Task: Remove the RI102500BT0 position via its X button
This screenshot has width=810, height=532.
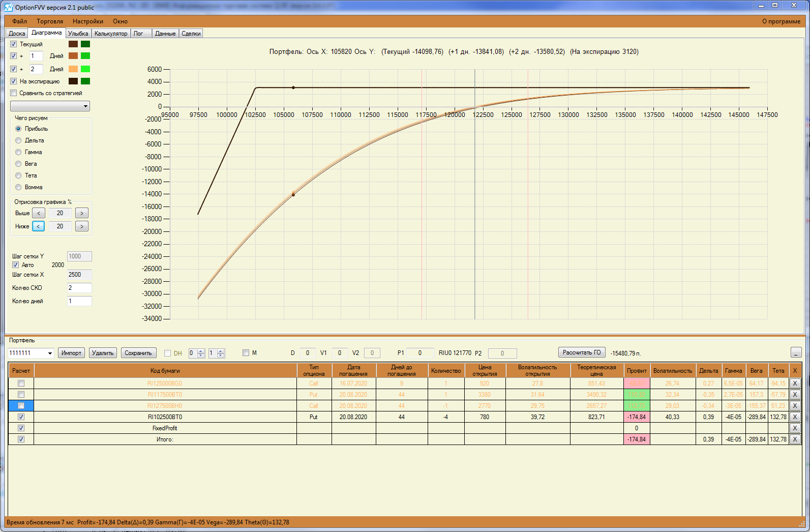Action: [x=795, y=417]
